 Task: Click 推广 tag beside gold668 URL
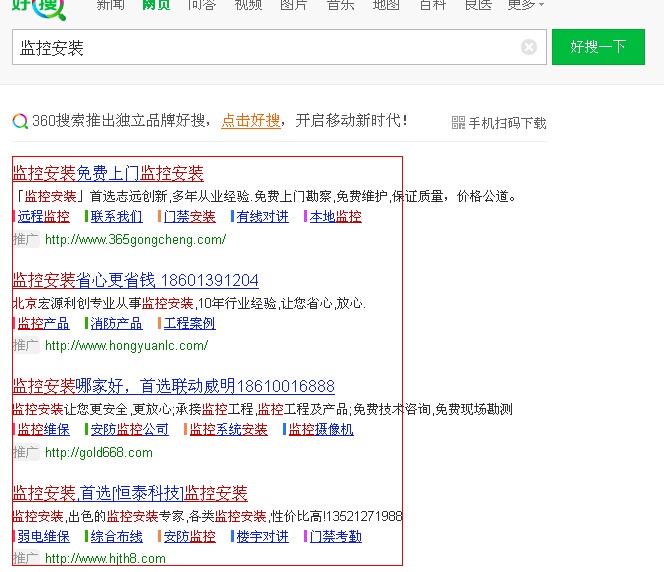(26, 452)
